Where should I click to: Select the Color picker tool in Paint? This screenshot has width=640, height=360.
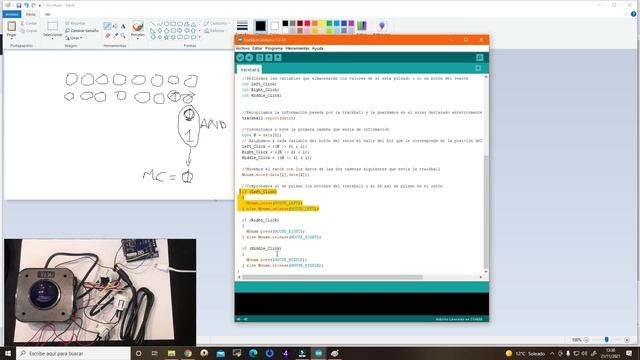(x=115, y=36)
